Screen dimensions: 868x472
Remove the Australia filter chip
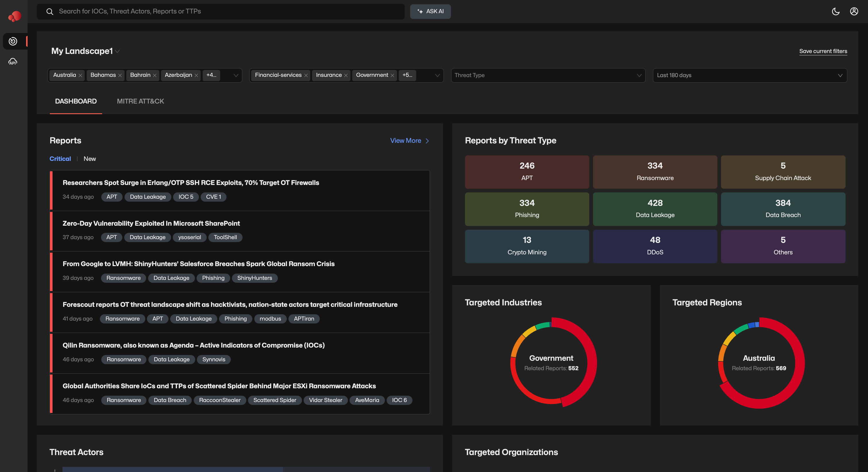pyautogui.click(x=81, y=75)
